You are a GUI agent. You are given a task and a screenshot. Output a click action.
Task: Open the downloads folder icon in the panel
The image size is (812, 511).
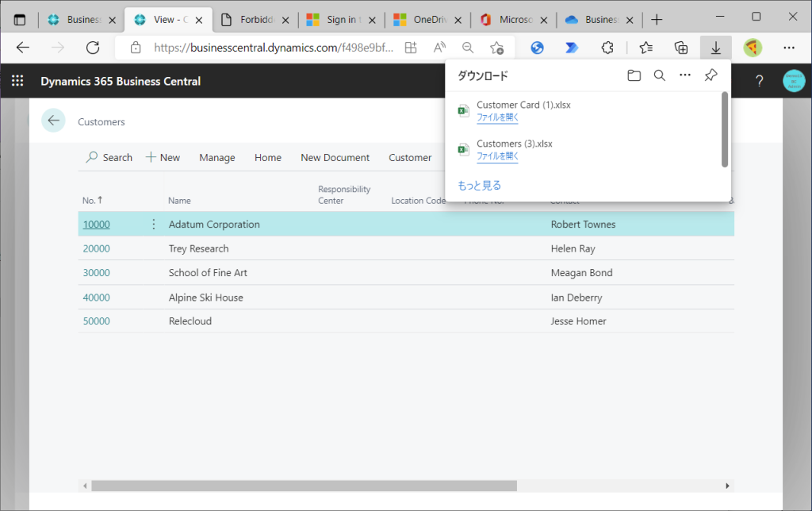(634, 75)
